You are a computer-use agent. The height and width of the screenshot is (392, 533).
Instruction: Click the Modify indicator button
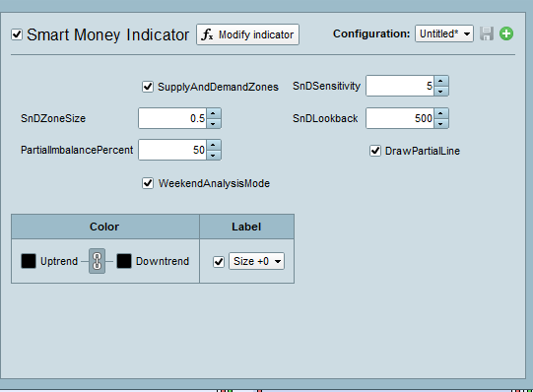coord(247,34)
